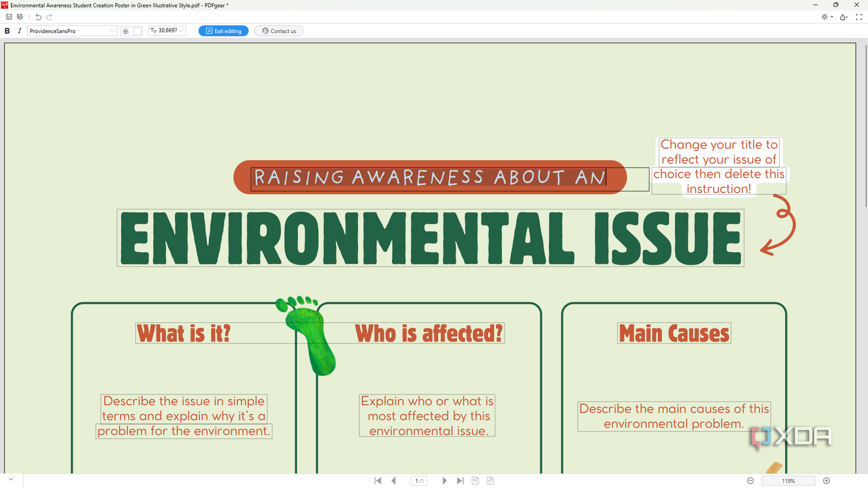Click the Exit editing button
Viewport: 868px width, 488px height.
(223, 31)
